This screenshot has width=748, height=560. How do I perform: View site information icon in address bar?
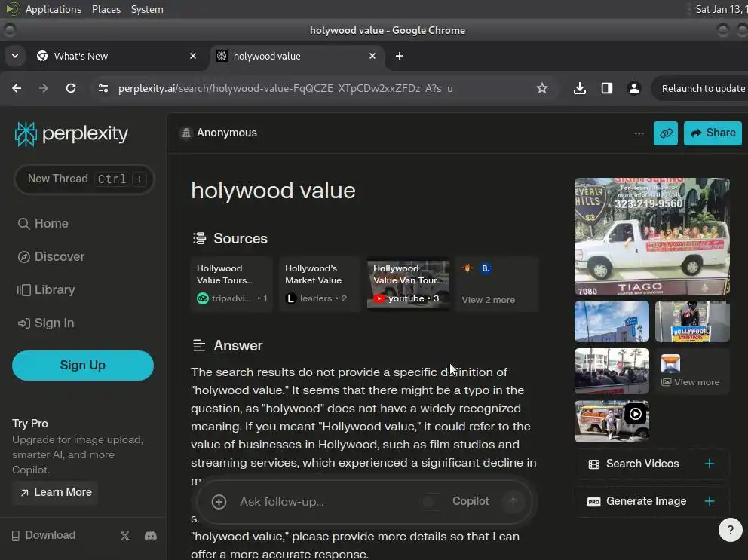(x=103, y=88)
